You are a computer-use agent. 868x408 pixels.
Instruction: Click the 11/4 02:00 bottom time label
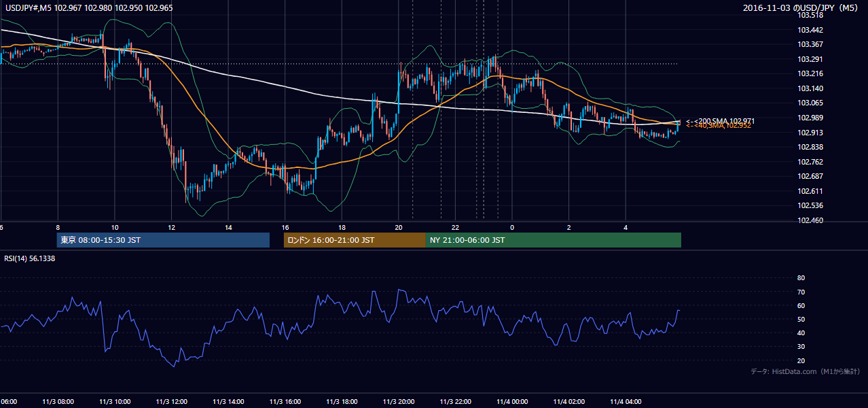click(569, 401)
